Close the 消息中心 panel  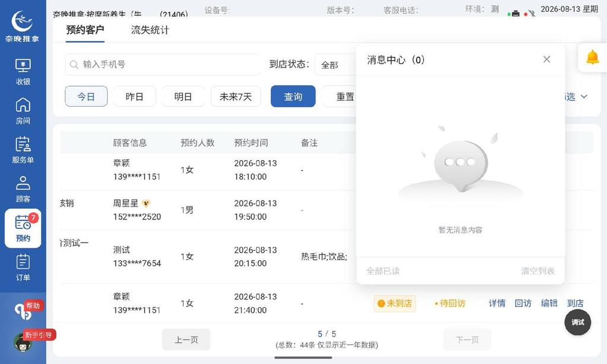tap(547, 59)
